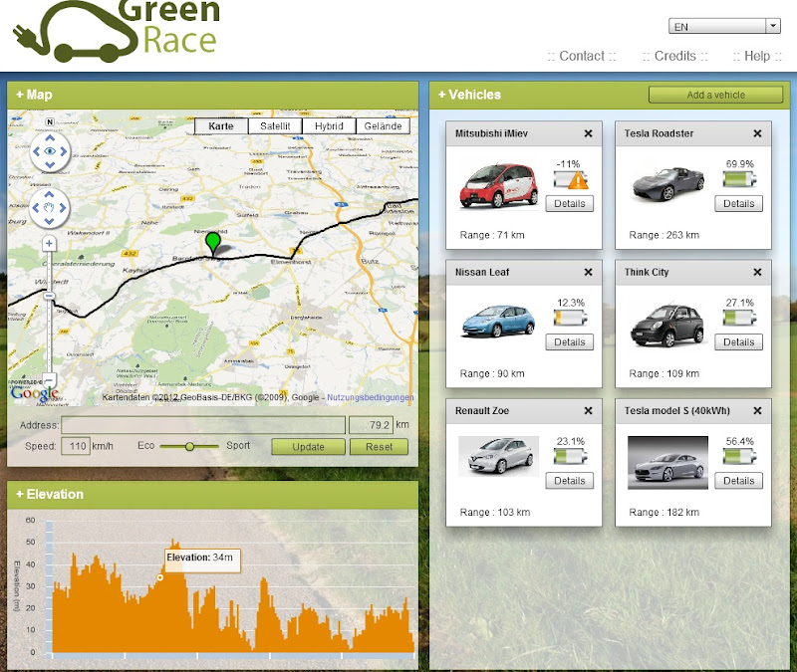
Task: Click the Add a vehicle button
Action: tap(715, 95)
